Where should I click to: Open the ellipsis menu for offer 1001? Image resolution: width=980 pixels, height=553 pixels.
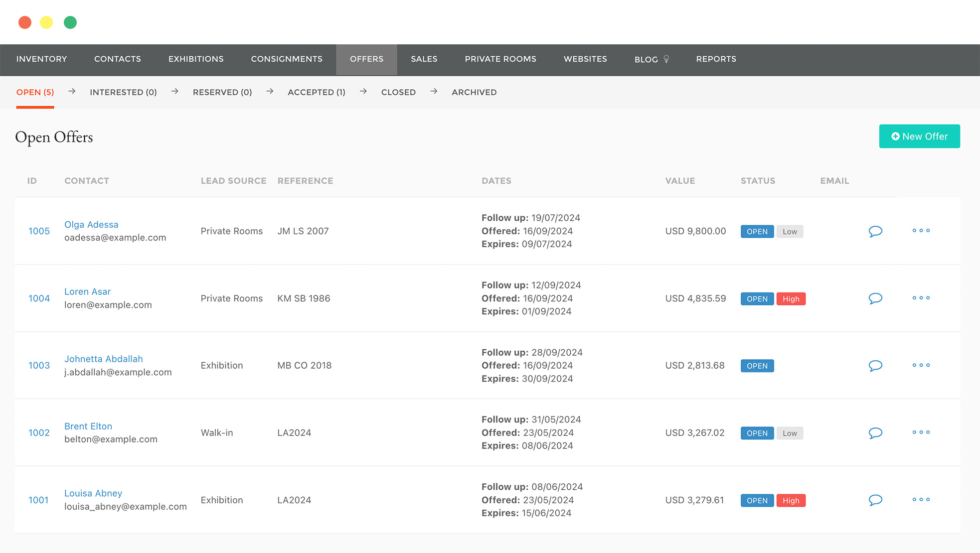coord(921,500)
